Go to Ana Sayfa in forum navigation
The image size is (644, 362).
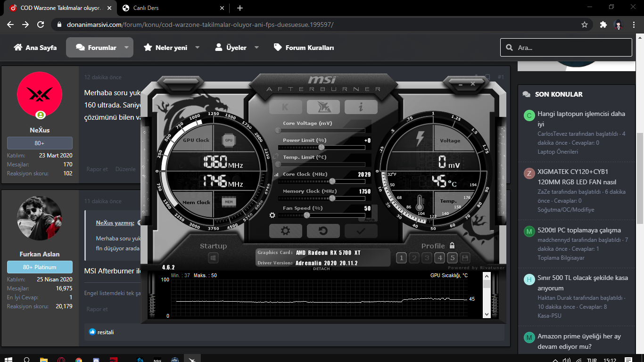pos(35,48)
